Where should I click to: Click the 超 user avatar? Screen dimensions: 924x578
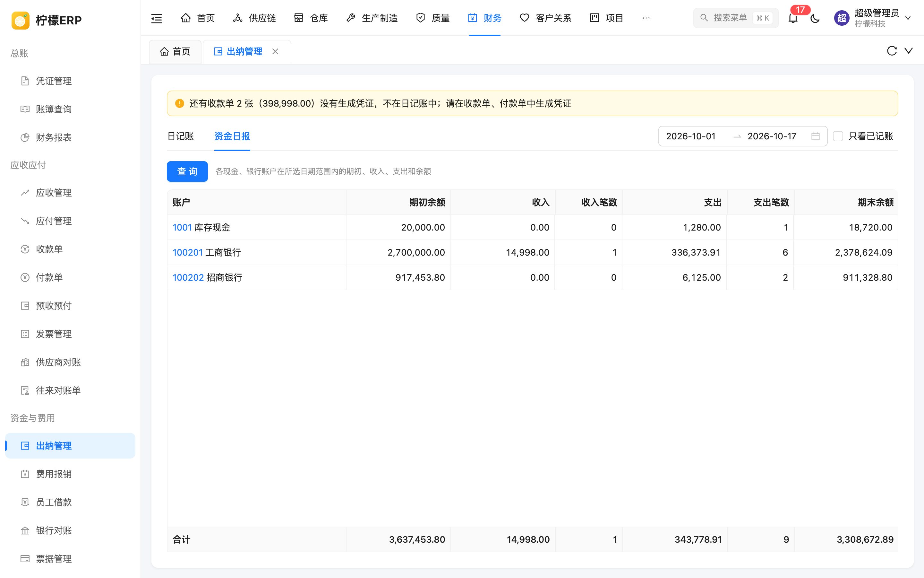pos(842,18)
